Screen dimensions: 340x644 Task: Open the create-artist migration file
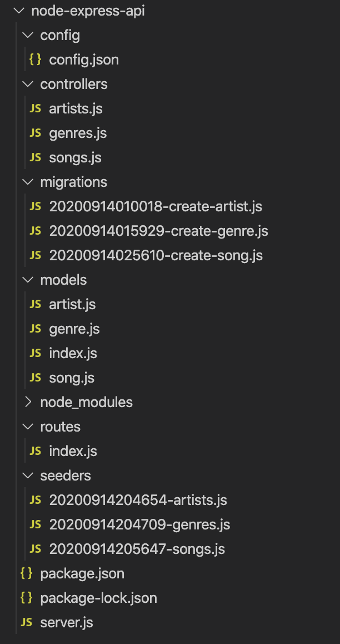[156, 206]
